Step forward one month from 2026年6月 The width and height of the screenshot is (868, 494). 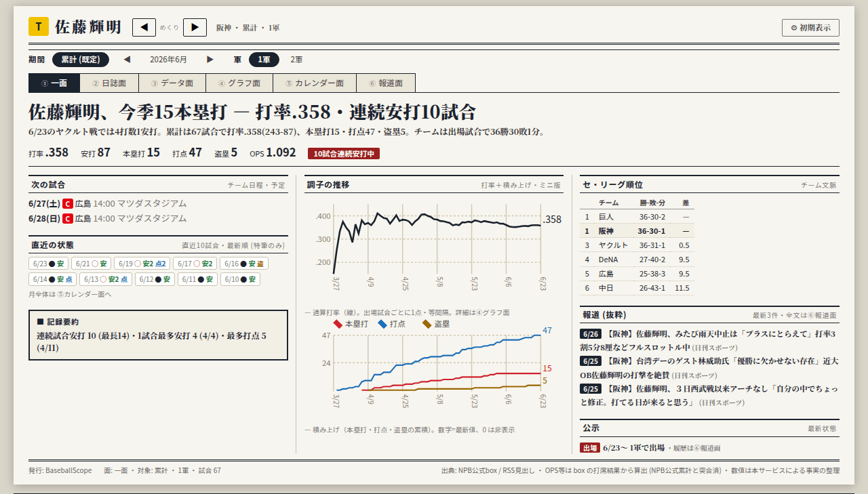point(210,60)
